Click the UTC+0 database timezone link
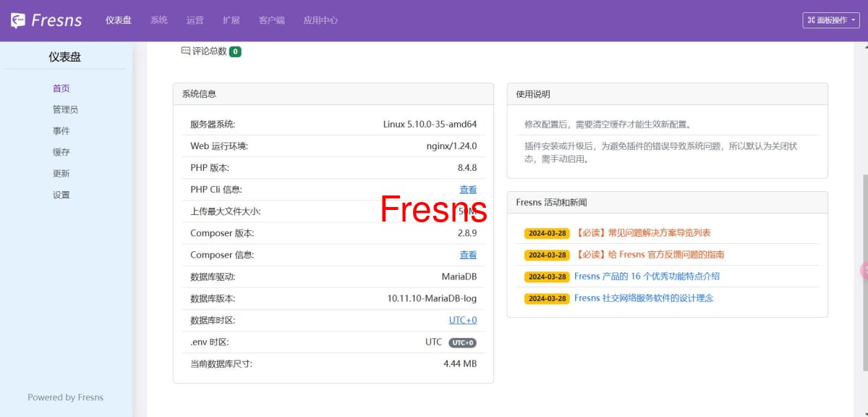The image size is (868, 417). click(x=463, y=320)
